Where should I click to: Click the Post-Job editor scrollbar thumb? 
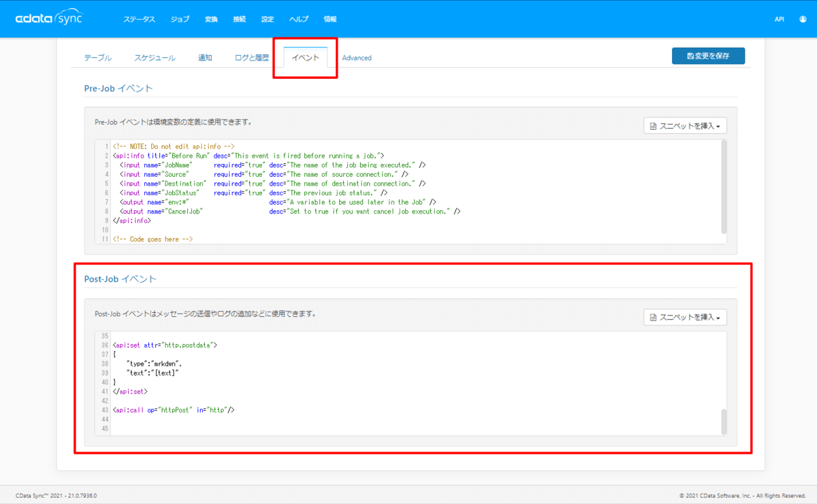click(724, 421)
